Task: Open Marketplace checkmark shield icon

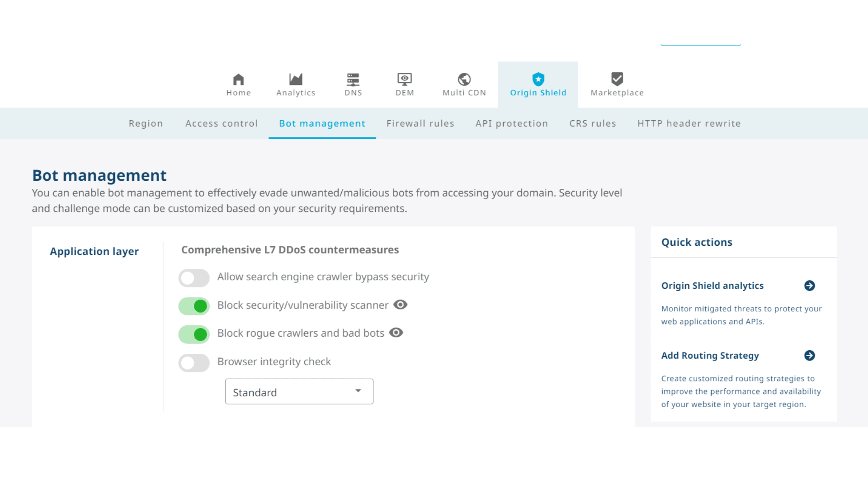Action: pos(617,80)
